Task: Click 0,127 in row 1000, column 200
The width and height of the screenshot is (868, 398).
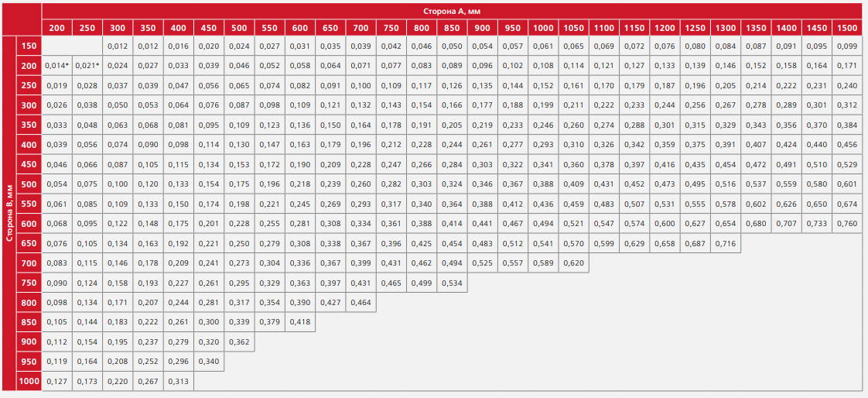Action: pos(56,382)
